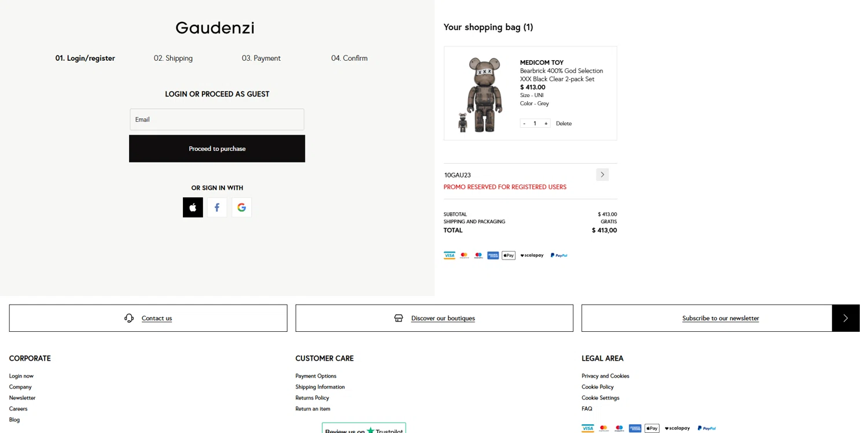Open the Blog footer link

pyautogui.click(x=14, y=420)
